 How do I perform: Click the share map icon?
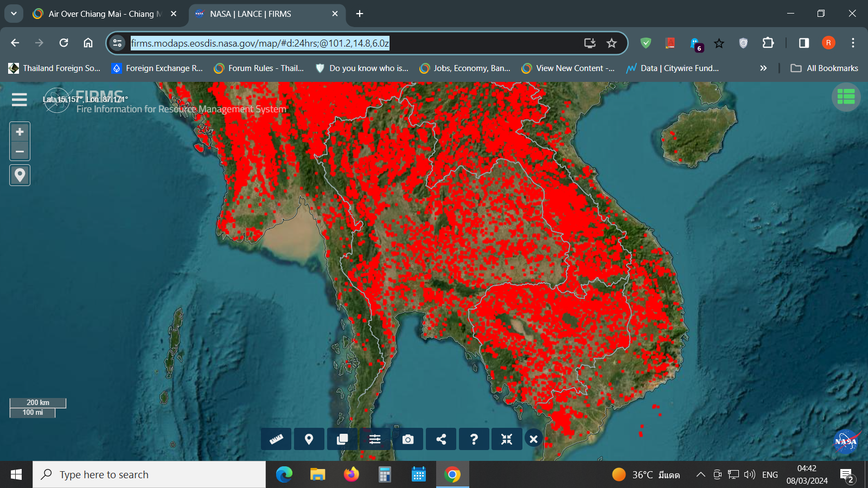click(x=441, y=439)
